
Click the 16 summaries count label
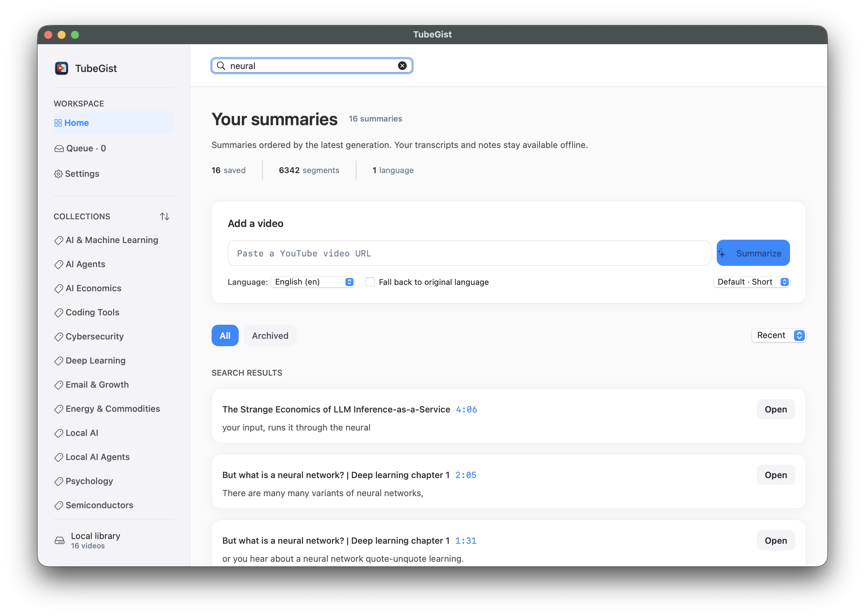tap(375, 119)
